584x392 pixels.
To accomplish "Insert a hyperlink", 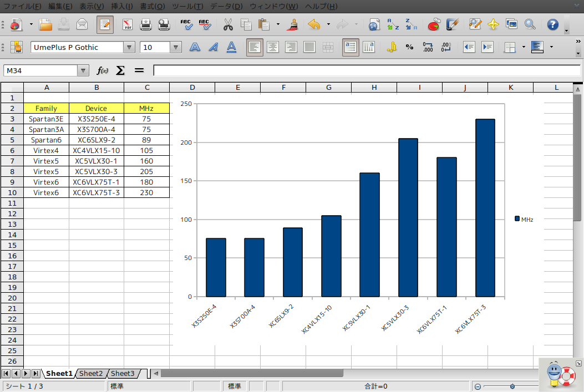I will click(x=374, y=25).
